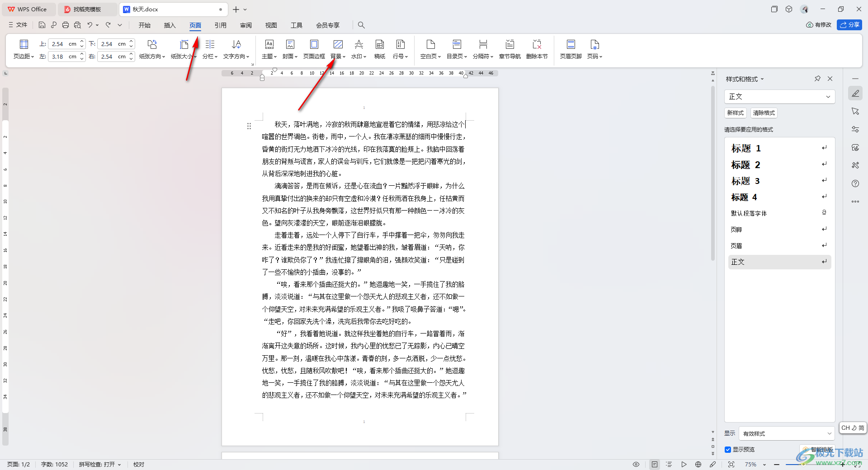The height and width of the screenshot is (470, 868).
Task: Click the undo icon
Action: [x=90, y=25]
